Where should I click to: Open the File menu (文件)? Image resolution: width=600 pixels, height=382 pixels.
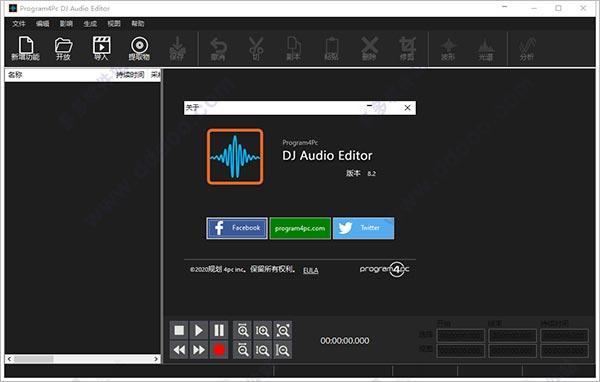click(18, 24)
